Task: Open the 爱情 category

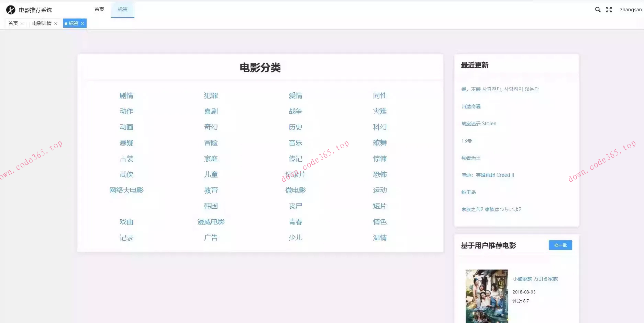Action: click(296, 95)
